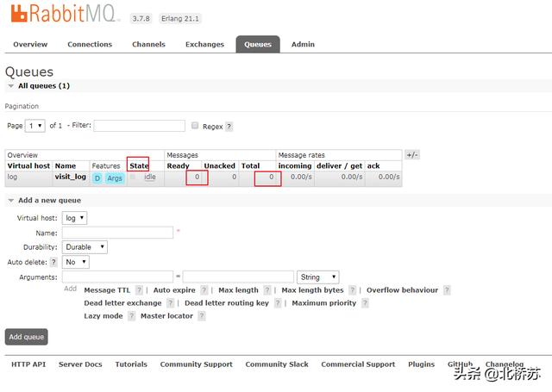Open help icon for Max length bytes
This screenshot has width=552, height=392.
pyautogui.click(x=353, y=290)
